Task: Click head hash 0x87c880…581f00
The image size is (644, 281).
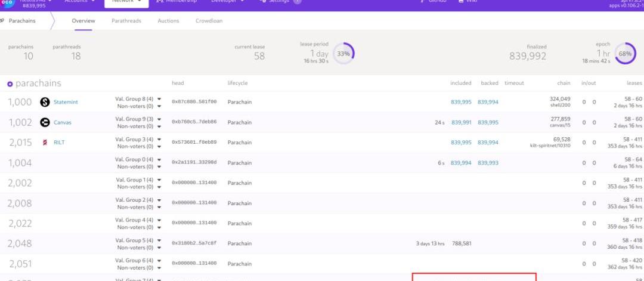Action: point(194,102)
